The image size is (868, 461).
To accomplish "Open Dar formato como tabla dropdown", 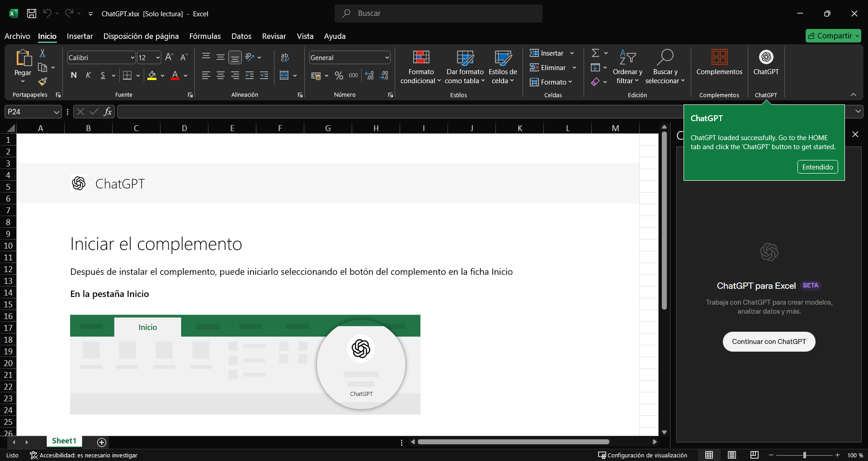I will (x=465, y=67).
